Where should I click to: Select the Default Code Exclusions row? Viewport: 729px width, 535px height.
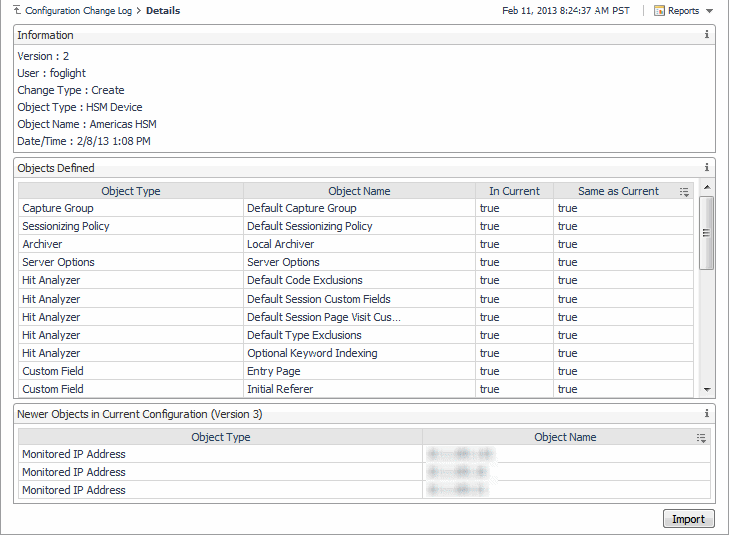click(356, 280)
